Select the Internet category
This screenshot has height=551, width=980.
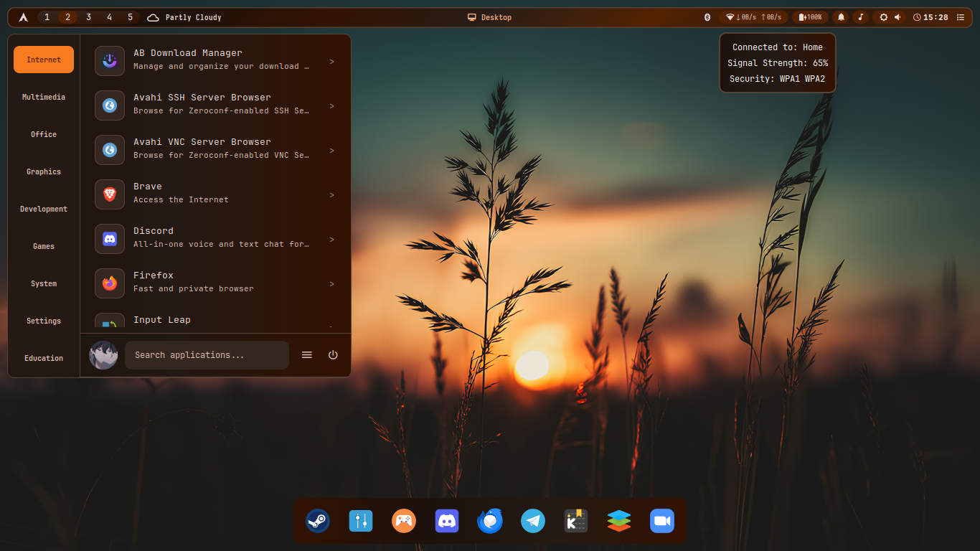pyautogui.click(x=44, y=60)
